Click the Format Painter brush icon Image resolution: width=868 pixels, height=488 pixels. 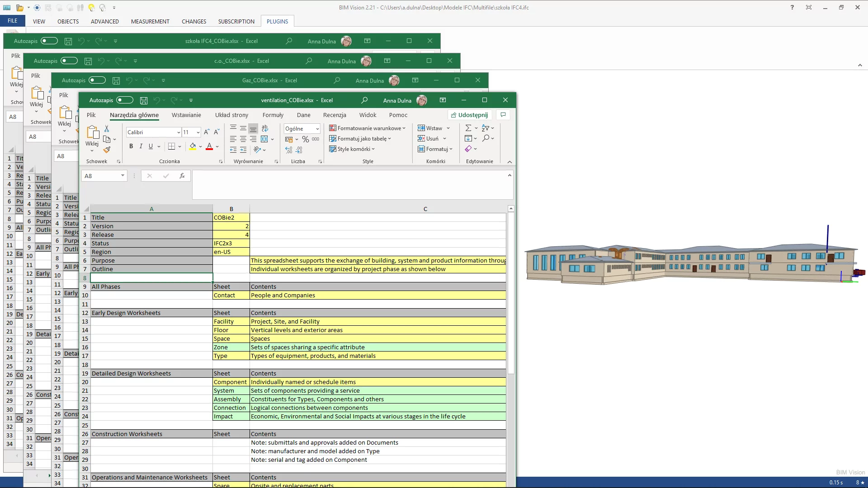tap(107, 150)
